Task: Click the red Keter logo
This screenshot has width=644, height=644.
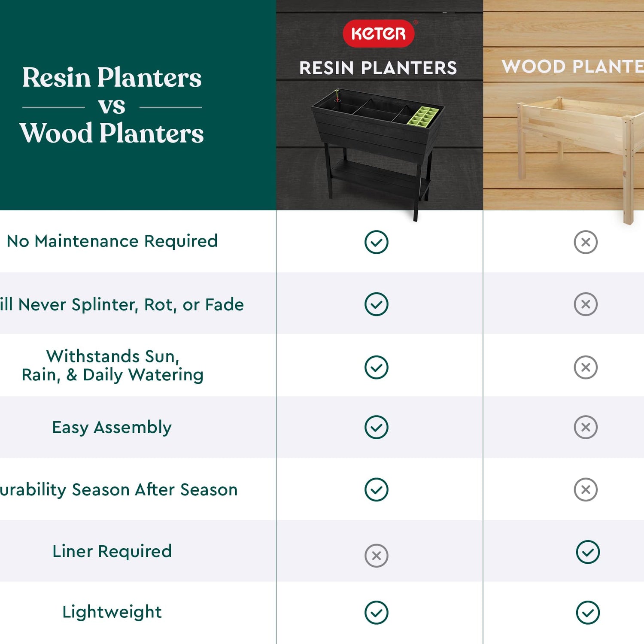Action: (378, 33)
